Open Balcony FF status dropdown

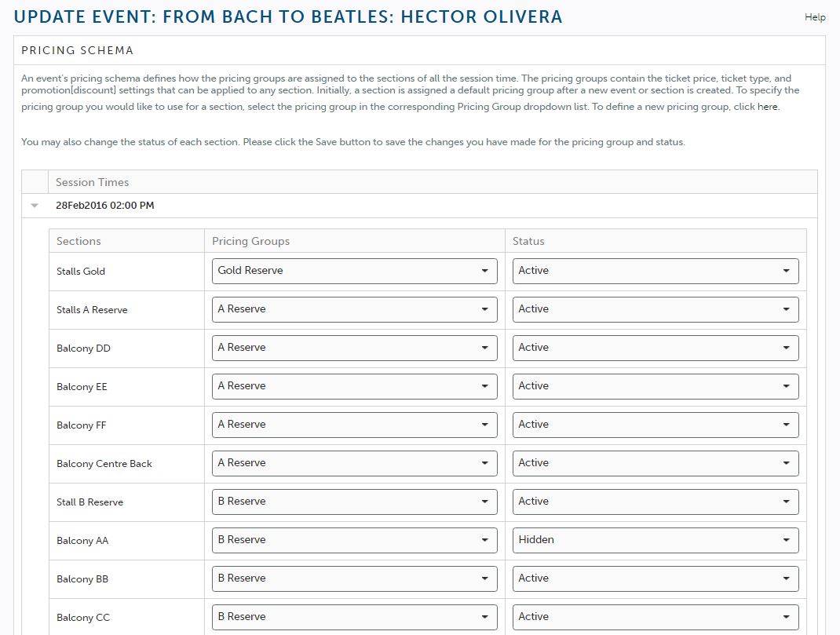(656, 425)
